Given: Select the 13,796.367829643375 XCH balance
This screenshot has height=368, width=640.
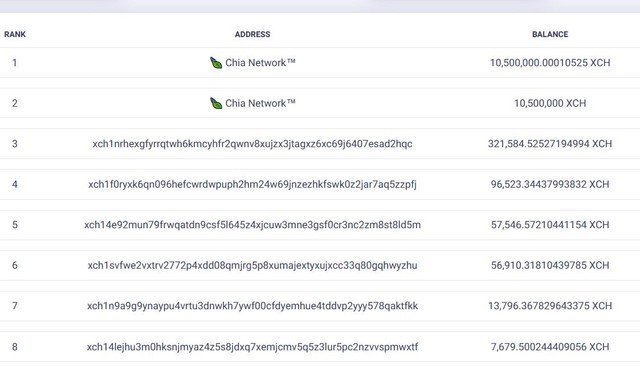Looking at the screenshot, I should coord(550,306).
